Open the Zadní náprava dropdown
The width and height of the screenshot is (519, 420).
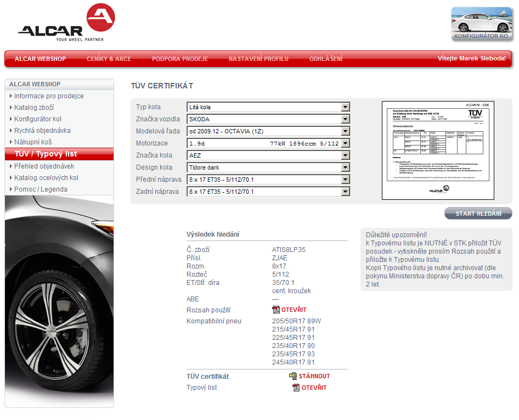click(x=345, y=192)
